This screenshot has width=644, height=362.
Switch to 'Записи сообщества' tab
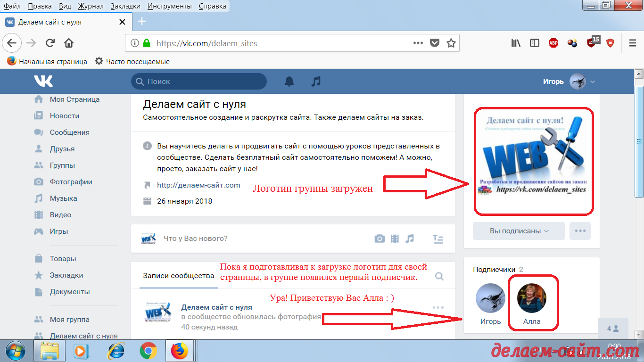[179, 276]
